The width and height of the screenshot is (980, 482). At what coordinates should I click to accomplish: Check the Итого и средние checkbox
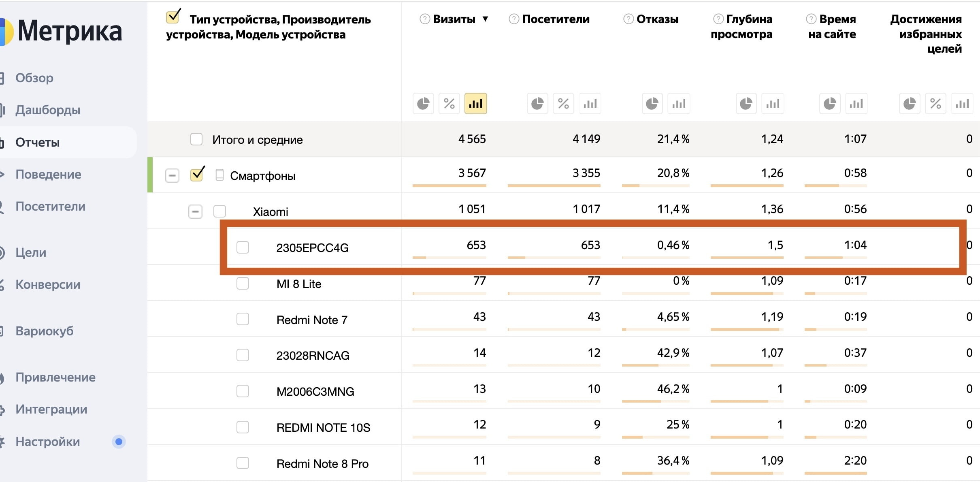click(x=196, y=139)
